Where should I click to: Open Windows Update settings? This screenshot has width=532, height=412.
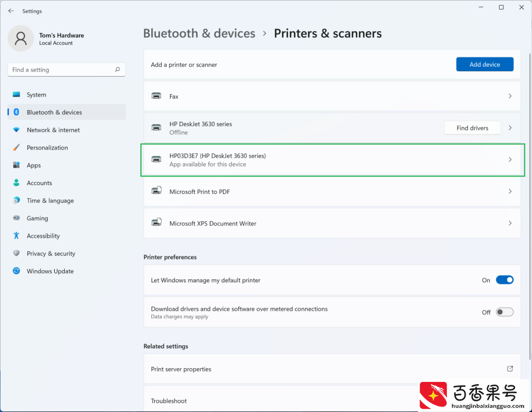[66, 271]
